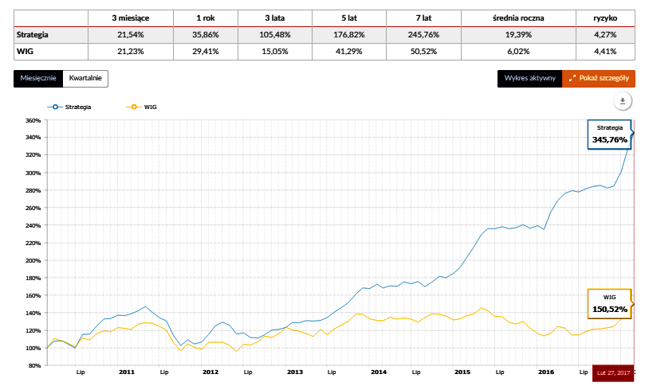Click the 7 lat column header

(x=424, y=18)
